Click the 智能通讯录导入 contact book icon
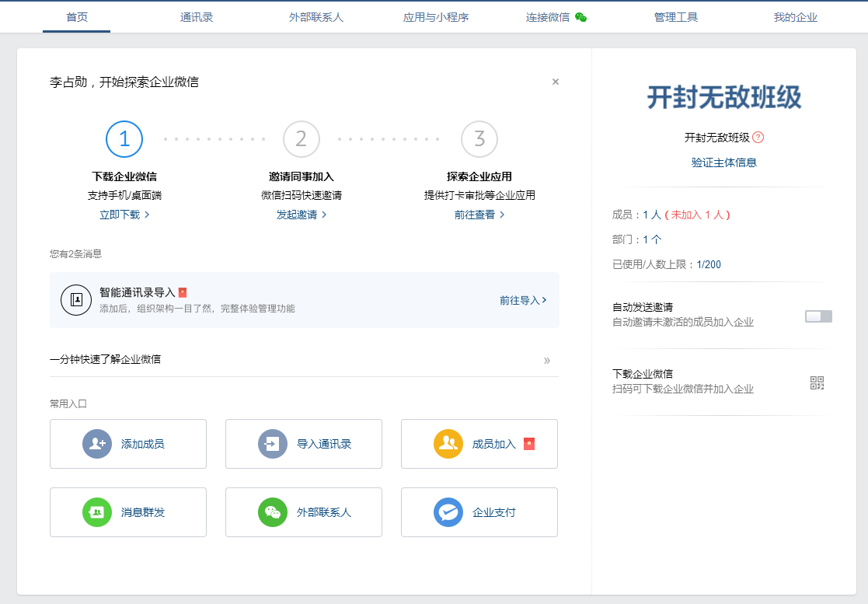The height and width of the screenshot is (604, 868). coord(76,300)
